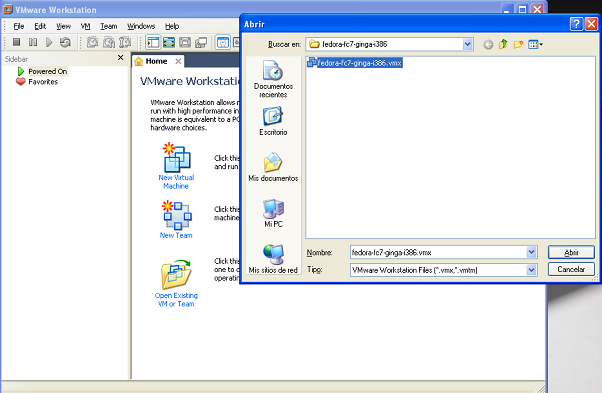Go to Mis sitios de red
602x393 pixels.
point(273,259)
